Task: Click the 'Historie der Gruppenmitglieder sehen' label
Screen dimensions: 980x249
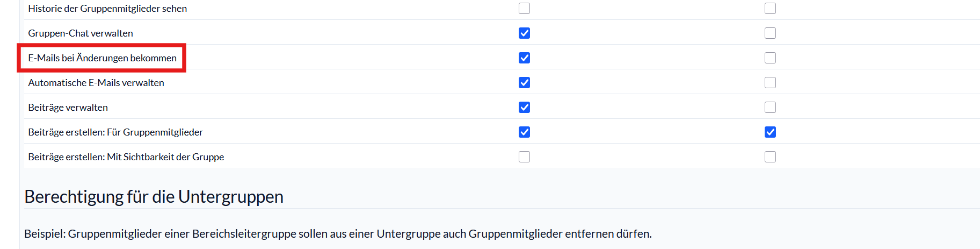Action: [107, 9]
